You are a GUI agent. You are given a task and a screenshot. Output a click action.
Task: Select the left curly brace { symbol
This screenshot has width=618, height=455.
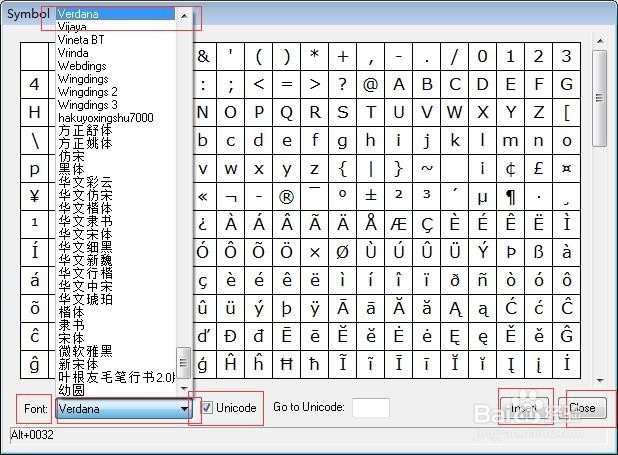[x=343, y=168]
